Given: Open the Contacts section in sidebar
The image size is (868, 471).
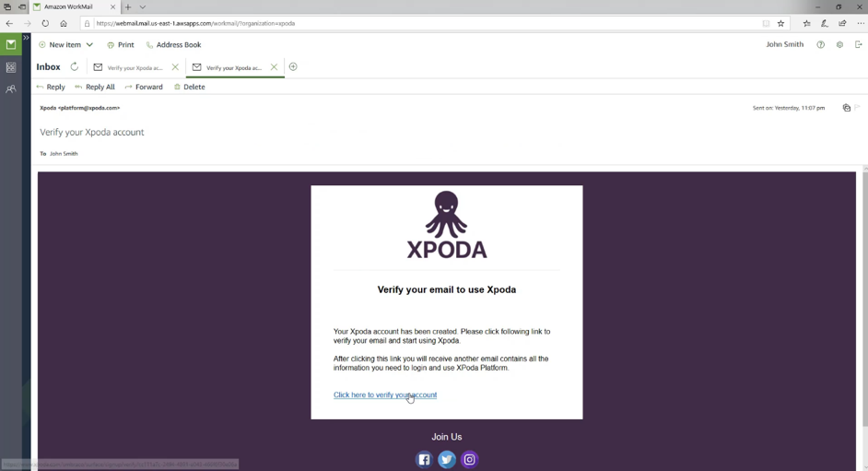Looking at the screenshot, I should (x=10, y=89).
